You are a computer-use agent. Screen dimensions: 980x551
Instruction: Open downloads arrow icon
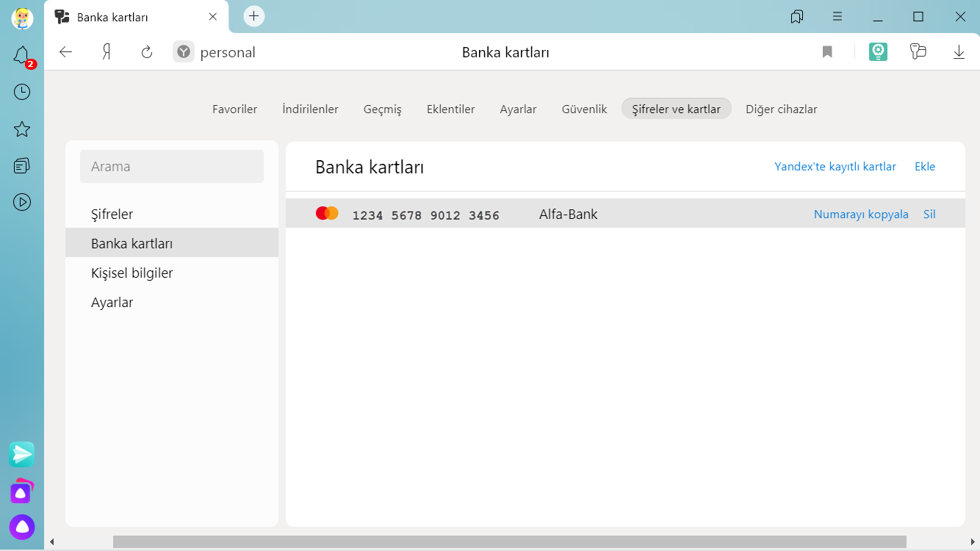pos(959,52)
